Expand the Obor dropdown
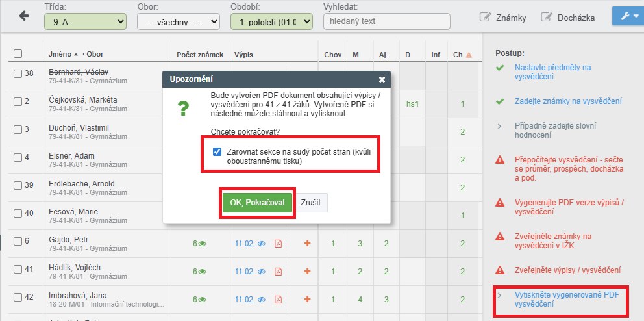Screen dimensions: 644x321 pyautogui.click(x=179, y=21)
